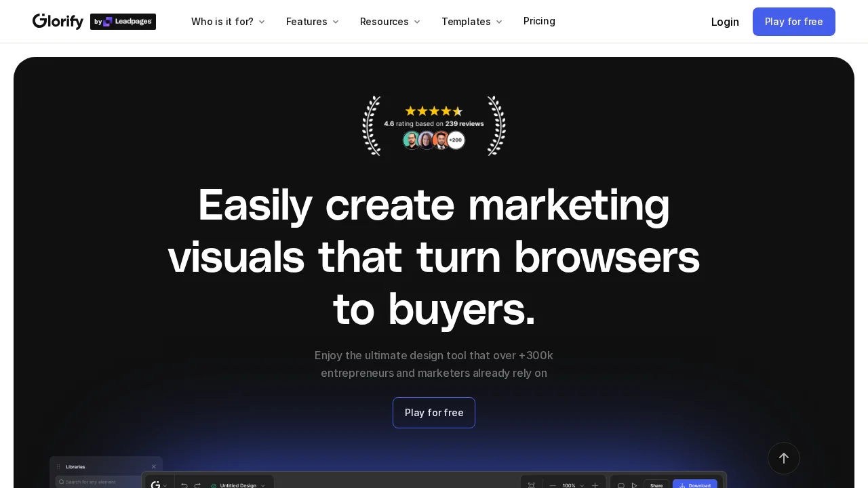
Task: Click the +200 reviewers badge
Action: point(456,140)
